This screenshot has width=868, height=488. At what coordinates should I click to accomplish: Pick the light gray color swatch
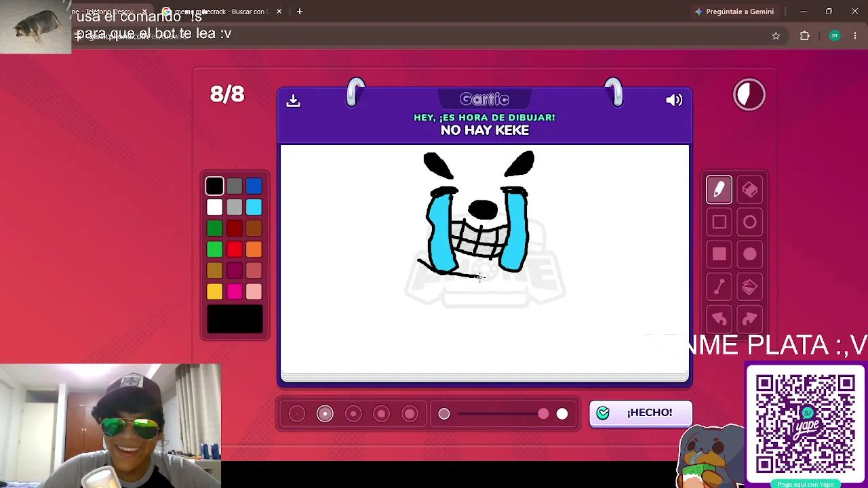point(234,207)
